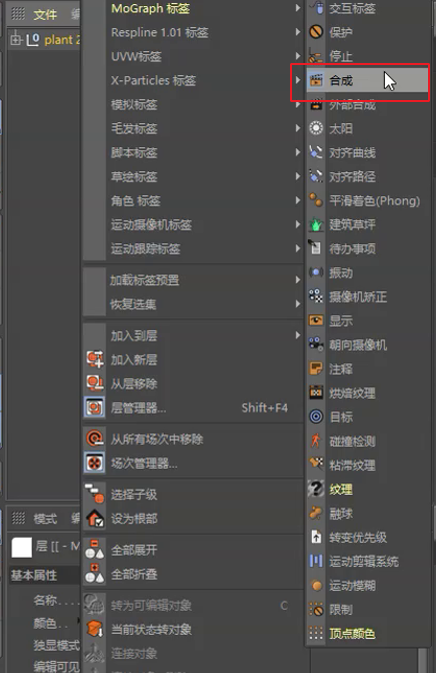The height and width of the screenshot is (673, 436).
Task: Open the X-Particles 标签 menu entry
Action: pyautogui.click(x=193, y=80)
